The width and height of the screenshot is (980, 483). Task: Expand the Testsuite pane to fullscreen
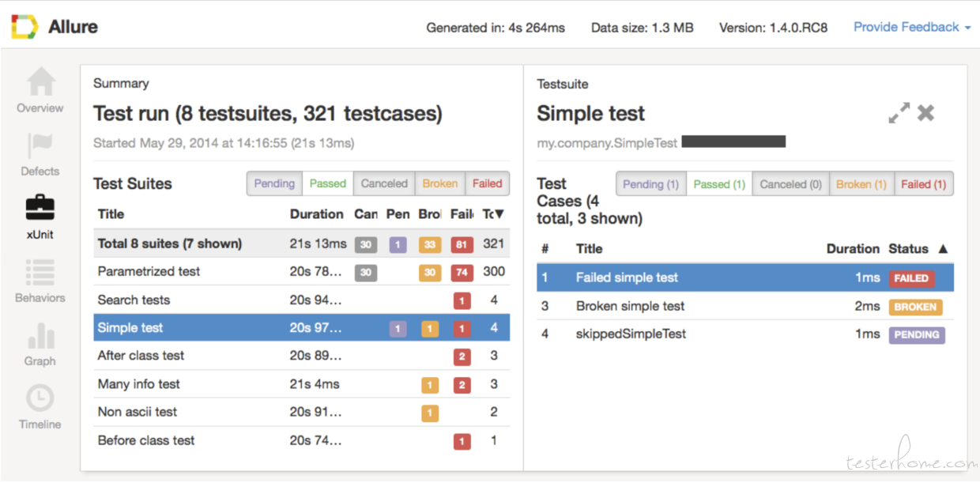coord(899,113)
